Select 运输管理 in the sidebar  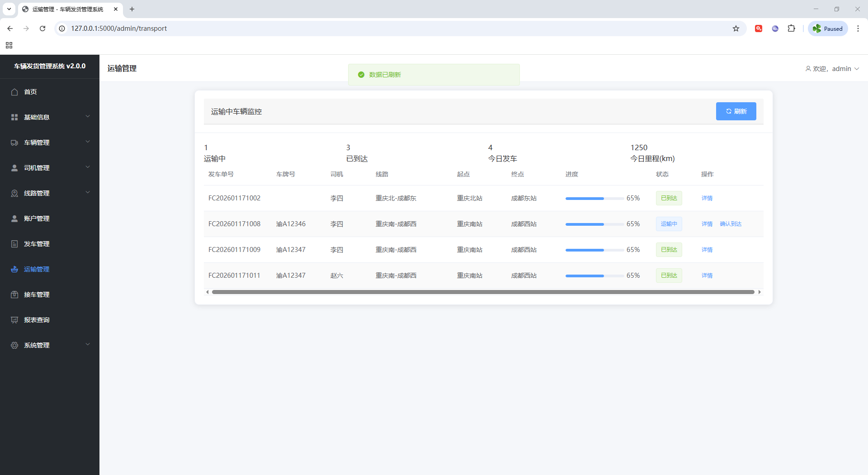[x=37, y=269]
